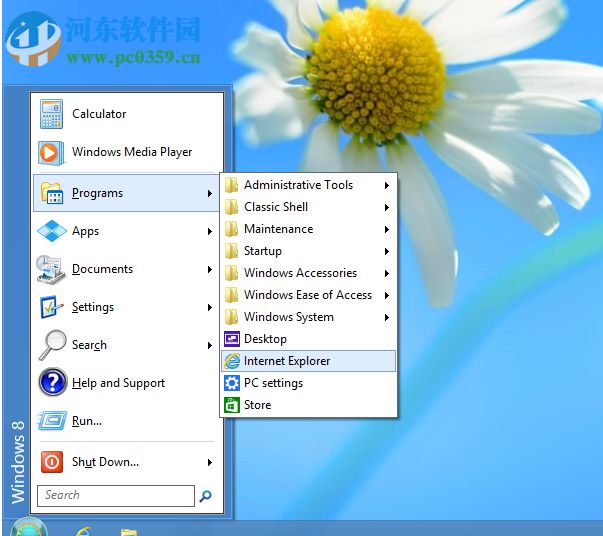Expand Administrative Tools submenu arrow

coord(387,185)
